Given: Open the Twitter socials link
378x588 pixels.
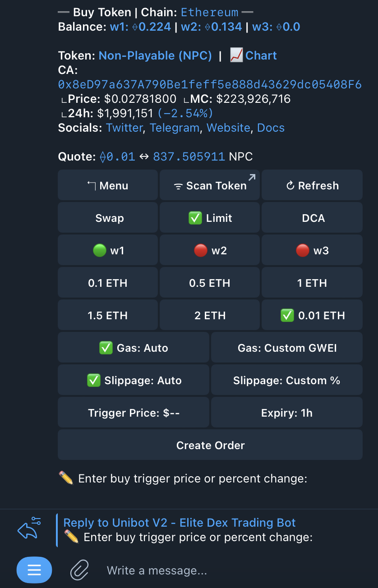Looking at the screenshot, I should (124, 128).
